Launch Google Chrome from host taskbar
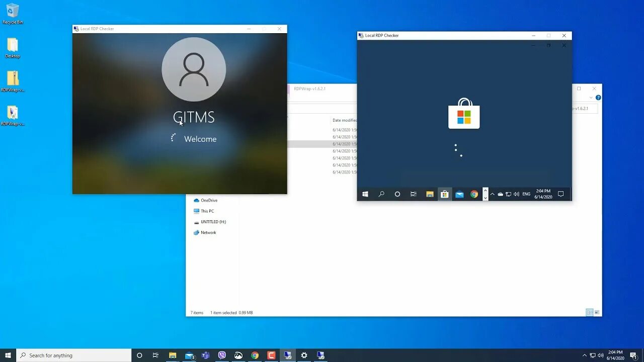644x362 pixels. [x=255, y=355]
